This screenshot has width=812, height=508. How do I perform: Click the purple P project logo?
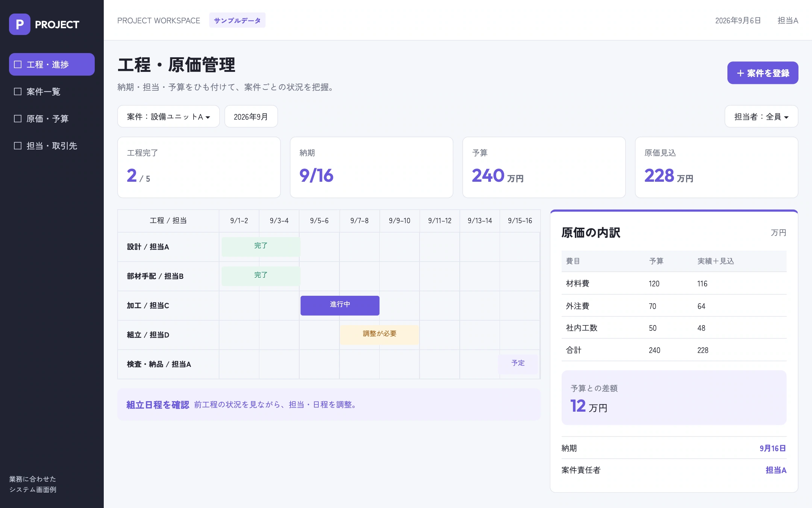coord(20,24)
